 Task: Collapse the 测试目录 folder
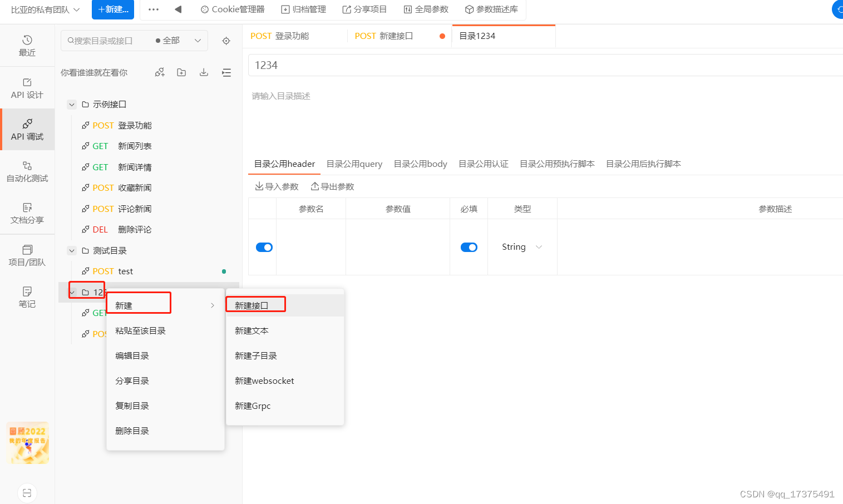coord(71,250)
